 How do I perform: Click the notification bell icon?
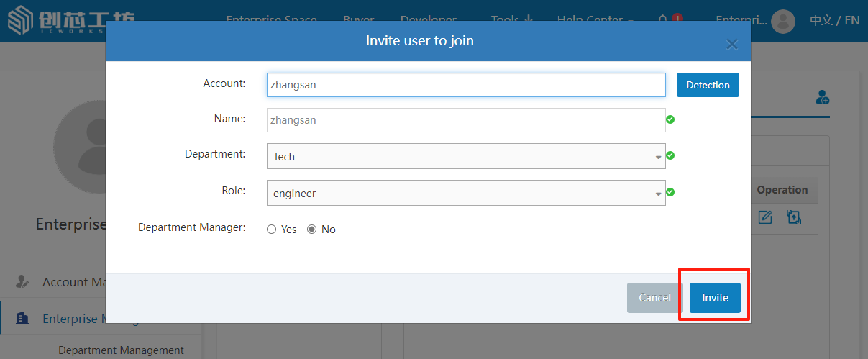point(662,19)
